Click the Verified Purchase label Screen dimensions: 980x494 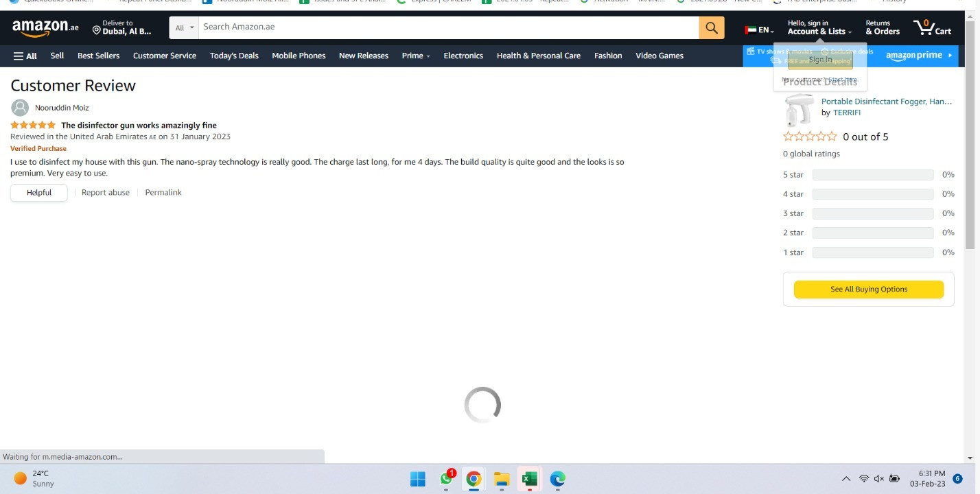point(38,148)
